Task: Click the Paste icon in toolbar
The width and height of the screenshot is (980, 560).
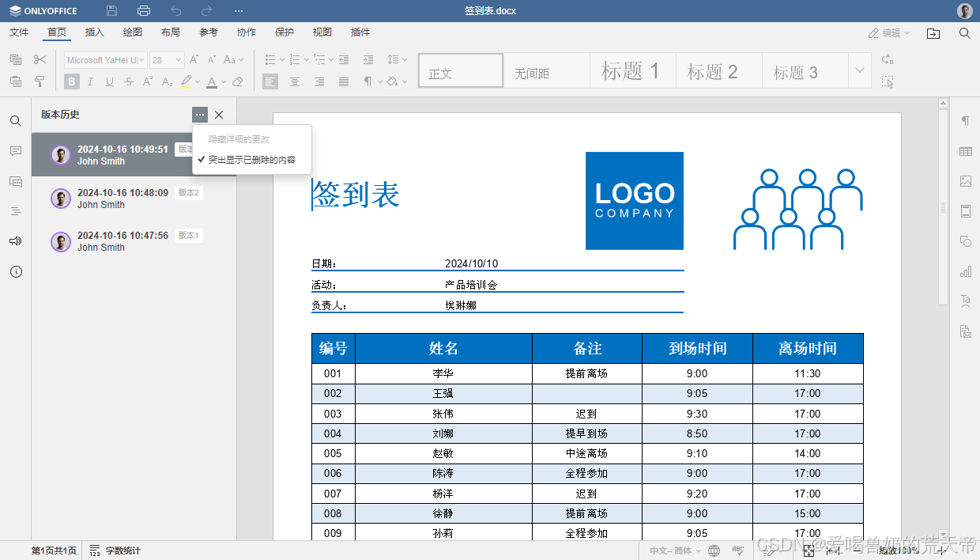Action: 16,81
